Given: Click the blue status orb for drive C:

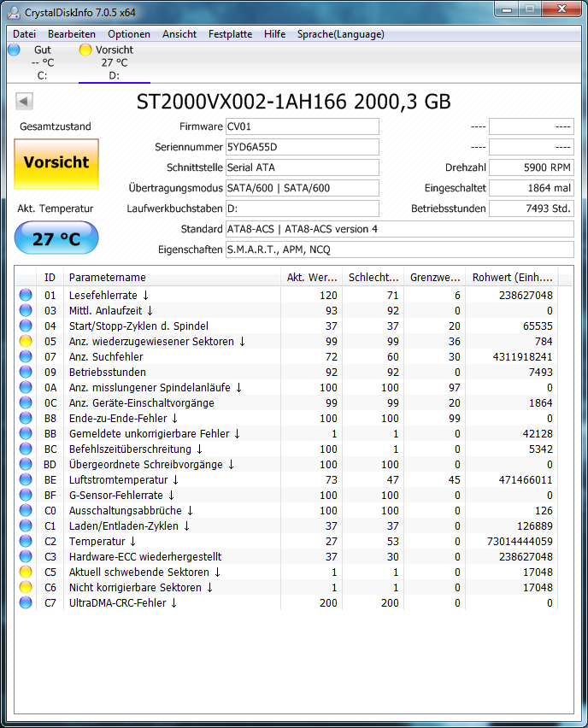Looking at the screenshot, I should coord(15,50).
